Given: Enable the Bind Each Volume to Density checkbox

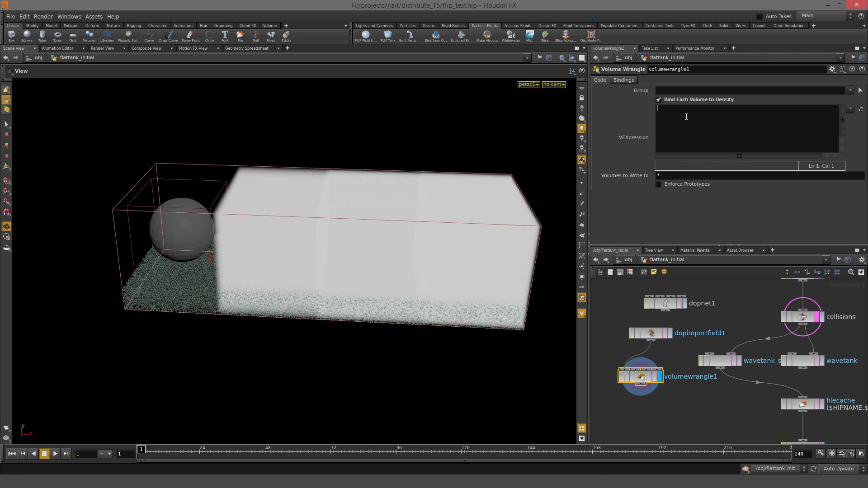Looking at the screenshot, I should pyautogui.click(x=658, y=99).
